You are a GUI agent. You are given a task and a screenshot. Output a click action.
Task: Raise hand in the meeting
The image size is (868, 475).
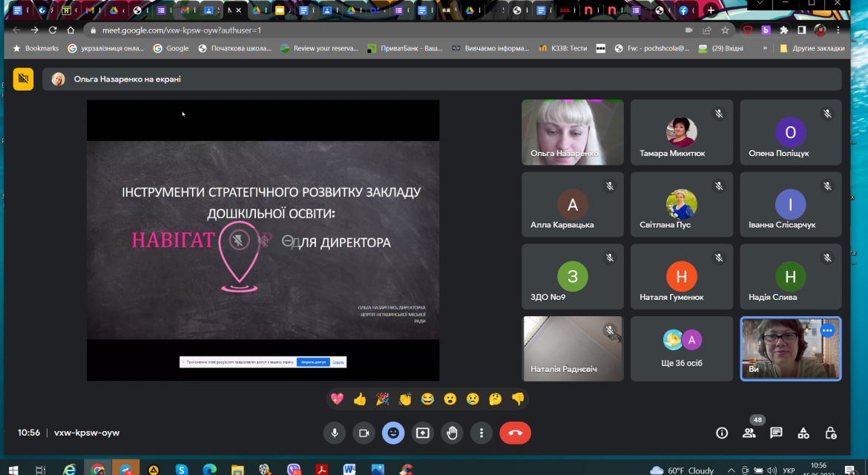pos(452,433)
